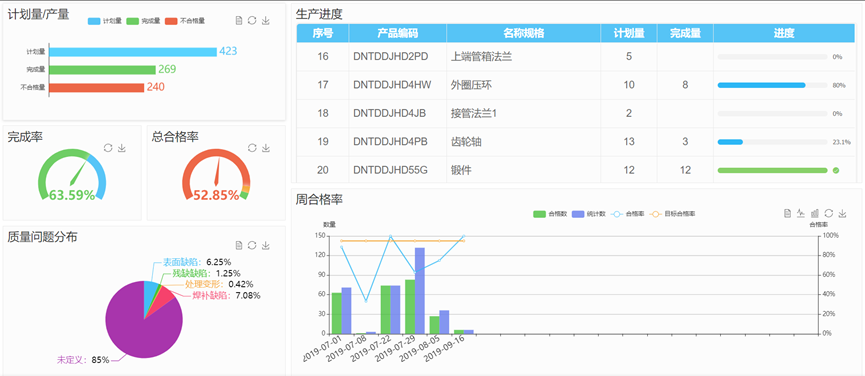Click restore icon in 质量问题分布 panel
The height and width of the screenshot is (376, 865).
pyautogui.click(x=252, y=245)
